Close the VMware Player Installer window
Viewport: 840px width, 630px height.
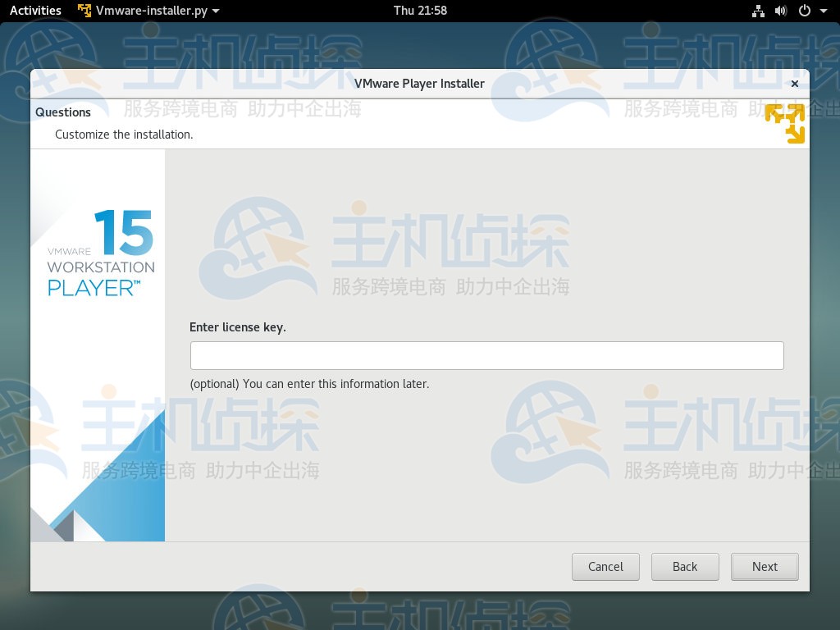point(794,83)
